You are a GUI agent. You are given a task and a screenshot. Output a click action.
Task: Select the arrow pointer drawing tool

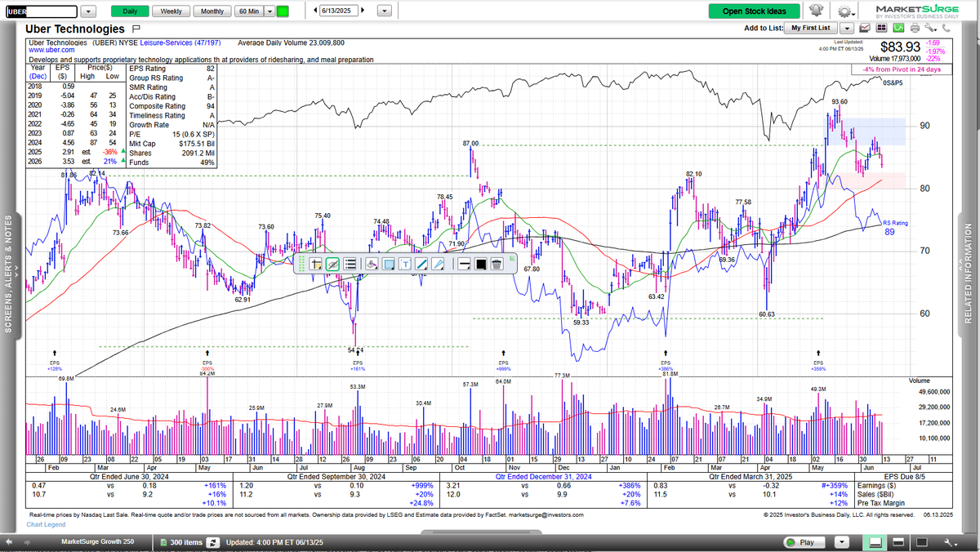(438, 264)
